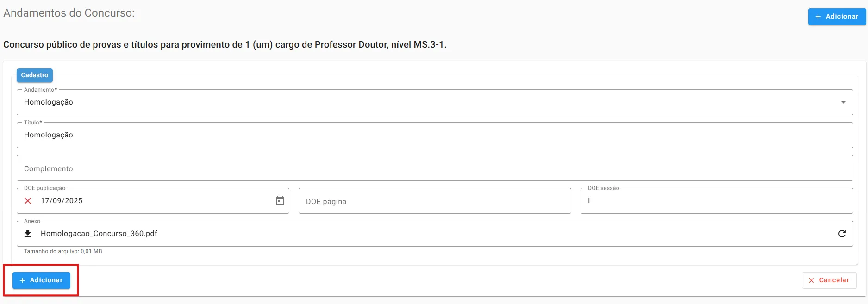This screenshot has height=304, width=868.
Task: Click the red X icon inside Cancelar
Action: [811, 280]
